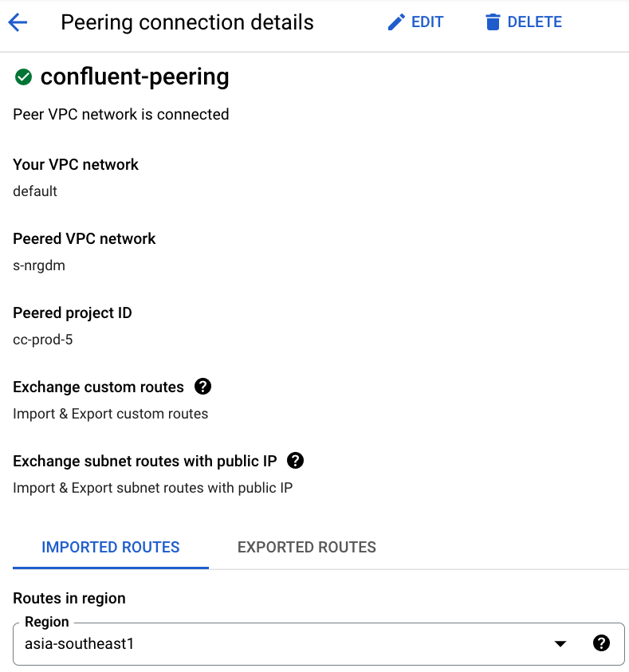Click the pencil edit icon
Viewport: 629px width, 672px height.
396,22
